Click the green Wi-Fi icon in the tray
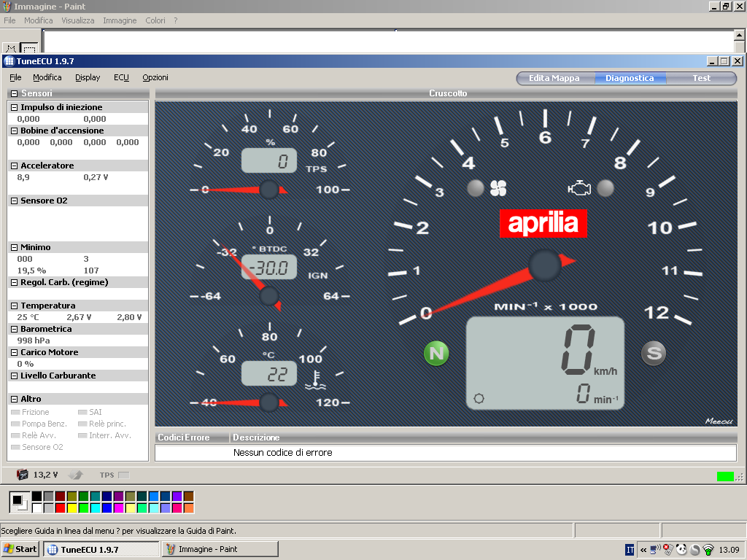The width and height of the screenshot is (747, 560). click(708, 550)
